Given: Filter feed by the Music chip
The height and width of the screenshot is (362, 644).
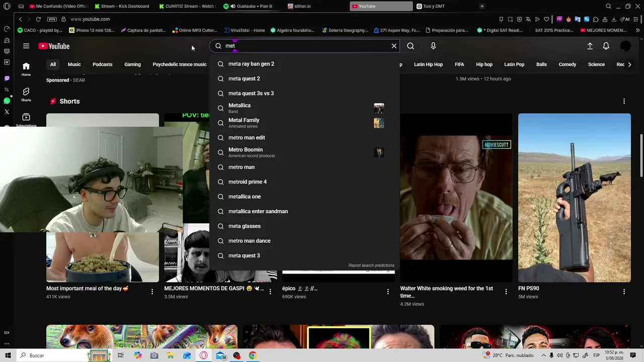Looking at the screenshot, I should pyautogui.click(x=74, y=64).
